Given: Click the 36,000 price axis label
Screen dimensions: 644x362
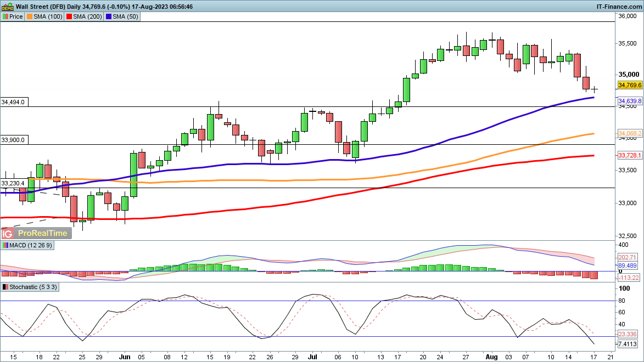Looking at the screenshot, I should coord(628,16).
